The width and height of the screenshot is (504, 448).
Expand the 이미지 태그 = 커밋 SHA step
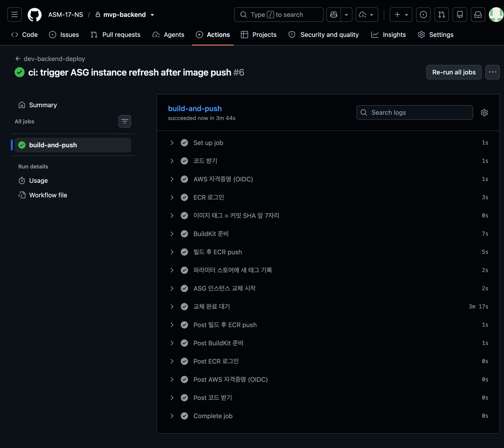tap(328, 216)
